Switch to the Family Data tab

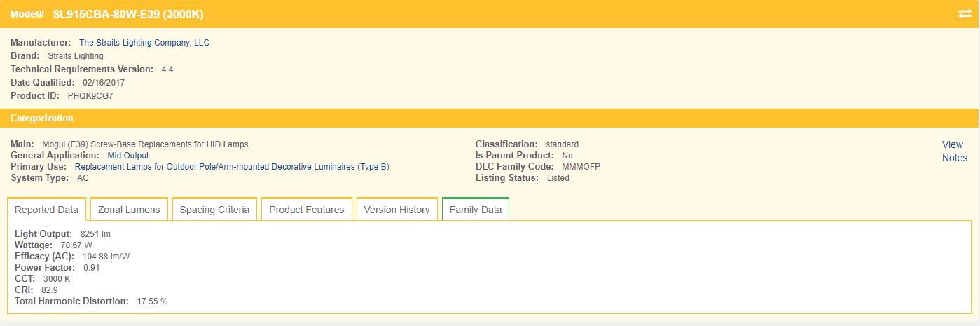tap(476, 210)
